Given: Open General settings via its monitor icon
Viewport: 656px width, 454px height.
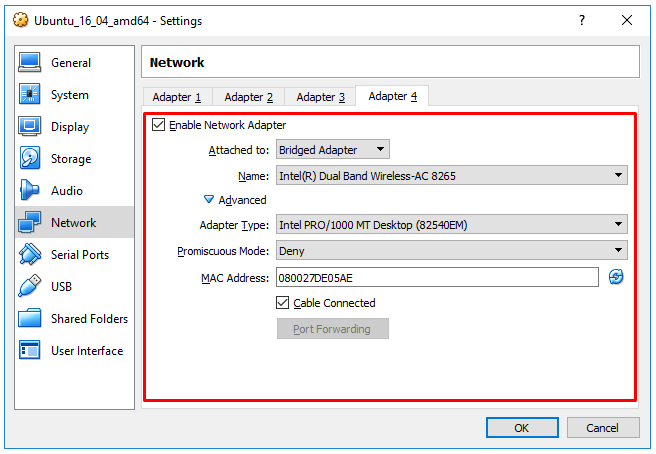Looking at the screenshot, I should coord(29,62).
